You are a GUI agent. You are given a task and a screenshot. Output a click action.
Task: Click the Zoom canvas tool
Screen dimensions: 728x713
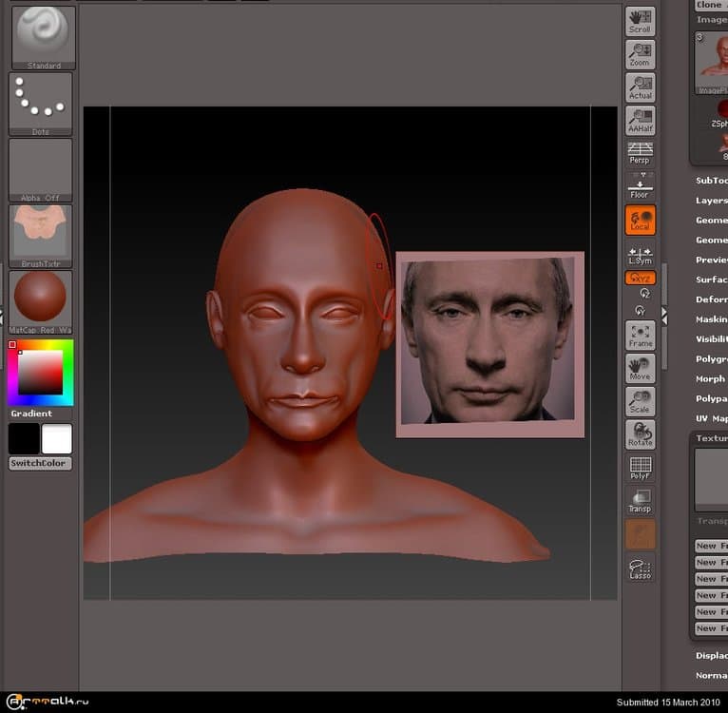pos(640,55)
